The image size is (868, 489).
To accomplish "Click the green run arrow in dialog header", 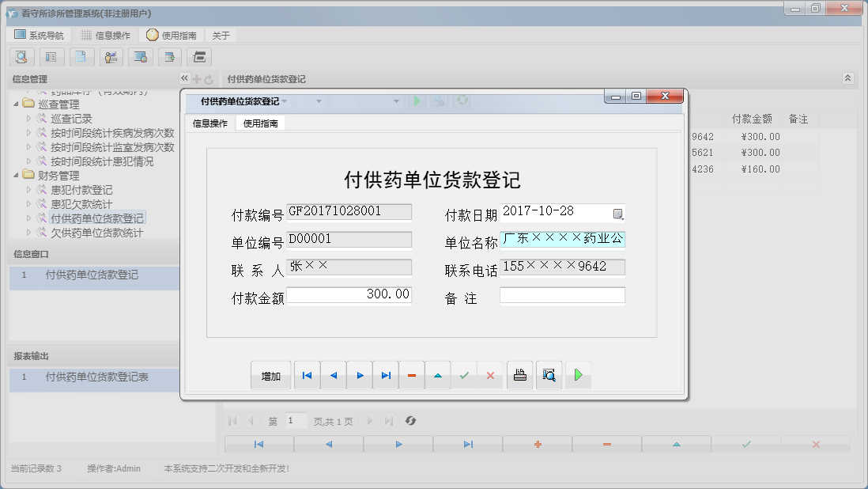I will tap(417, 101).
